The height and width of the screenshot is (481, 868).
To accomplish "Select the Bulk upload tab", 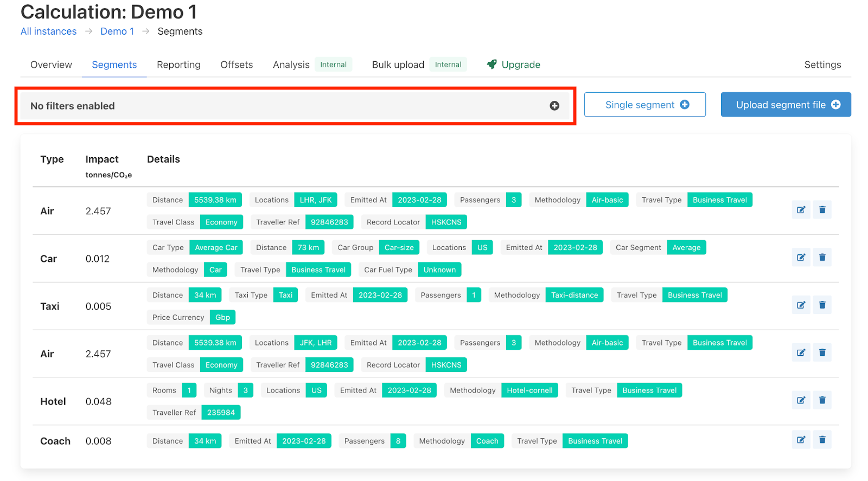I will [398, 65].
